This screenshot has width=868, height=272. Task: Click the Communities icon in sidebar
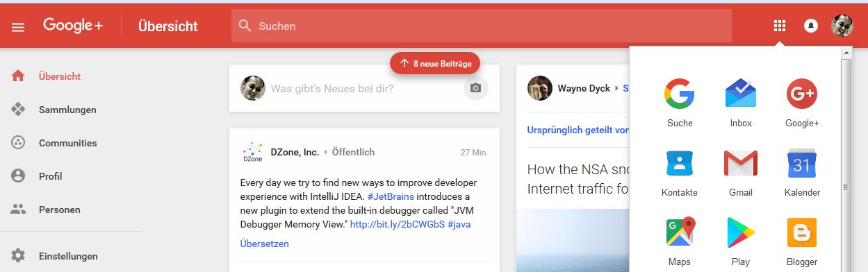click(18, 143)
